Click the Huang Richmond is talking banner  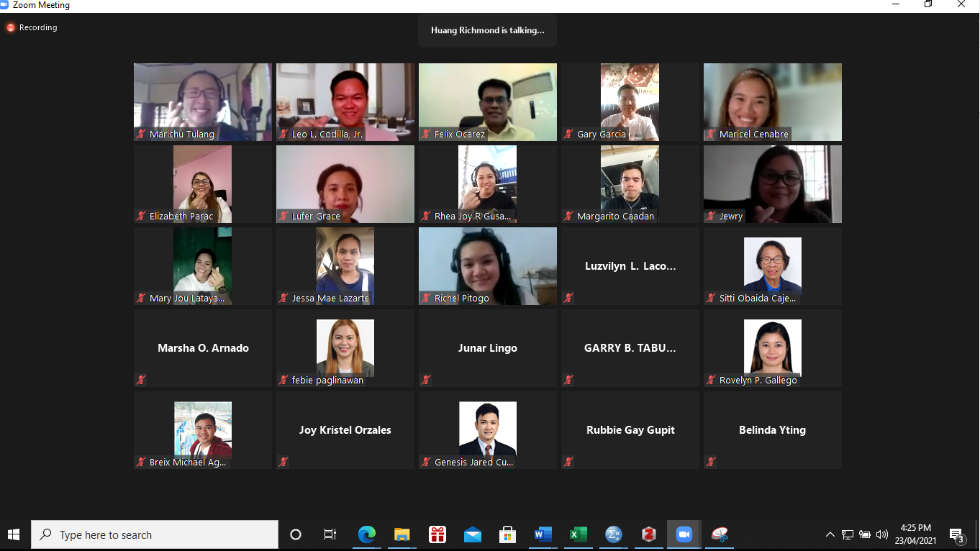pyautogui.click(x=487, y=30)
